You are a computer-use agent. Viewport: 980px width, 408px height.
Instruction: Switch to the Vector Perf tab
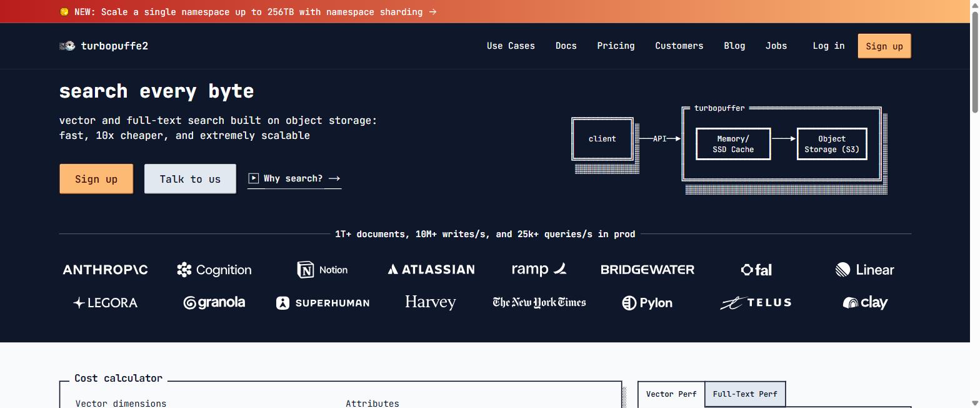pos(671,394)
